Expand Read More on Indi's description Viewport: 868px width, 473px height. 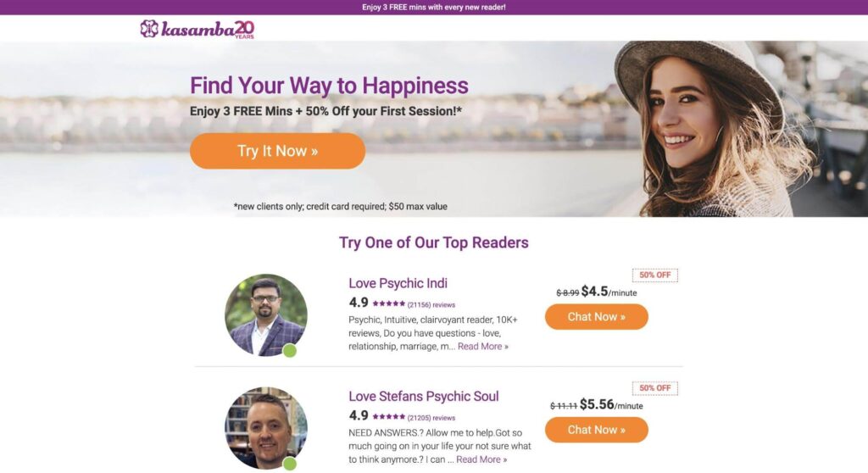pyautogui.click(x=482, y=347)
